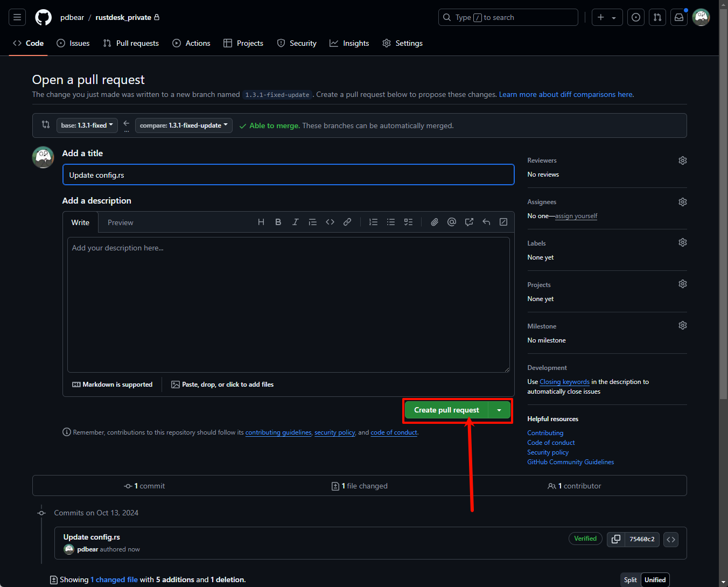The width and height of the screenshot is (728, 587).
Task: Expand the Create pull request options arrow
Action: coord(499,410)
